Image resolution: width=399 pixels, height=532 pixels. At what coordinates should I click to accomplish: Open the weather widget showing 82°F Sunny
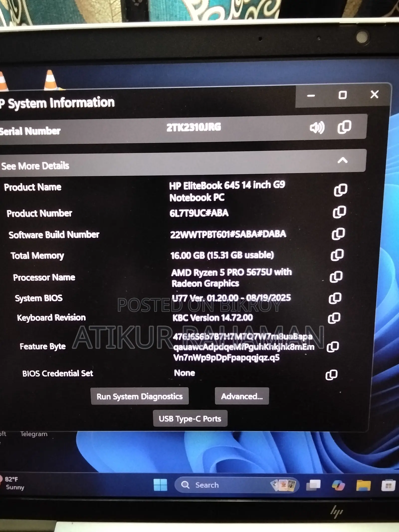click(x=12, y=483)
